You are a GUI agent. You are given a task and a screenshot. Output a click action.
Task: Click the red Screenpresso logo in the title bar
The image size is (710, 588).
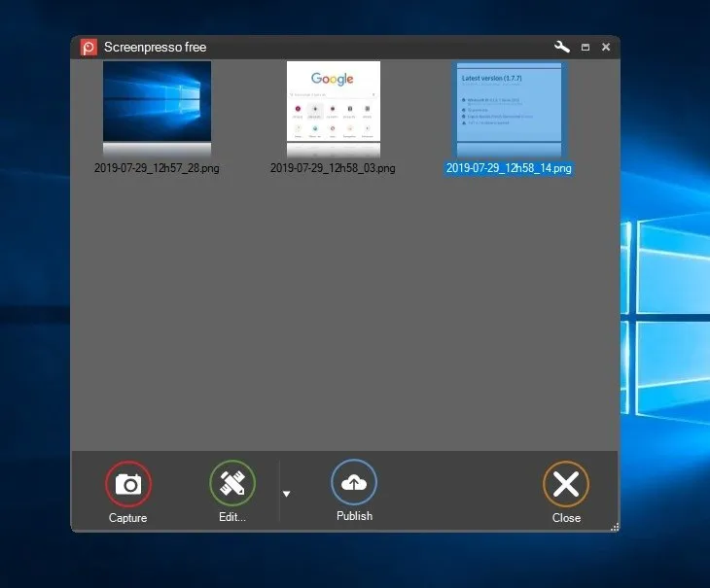tap(89, 47)
